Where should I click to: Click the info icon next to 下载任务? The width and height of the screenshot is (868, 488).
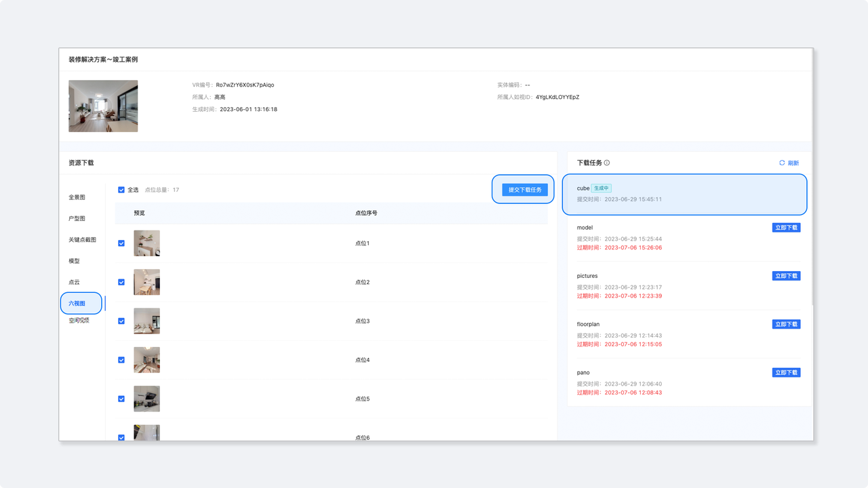pos(607,163)
